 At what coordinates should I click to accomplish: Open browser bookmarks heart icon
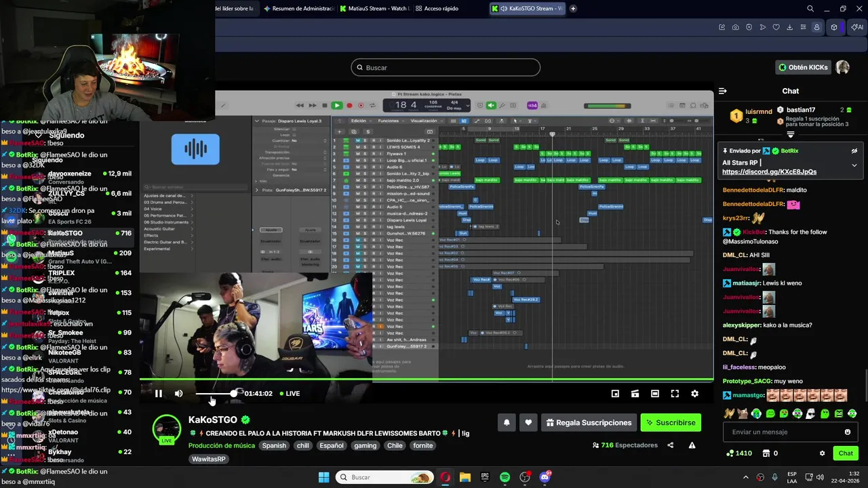[x=776, y=27]
